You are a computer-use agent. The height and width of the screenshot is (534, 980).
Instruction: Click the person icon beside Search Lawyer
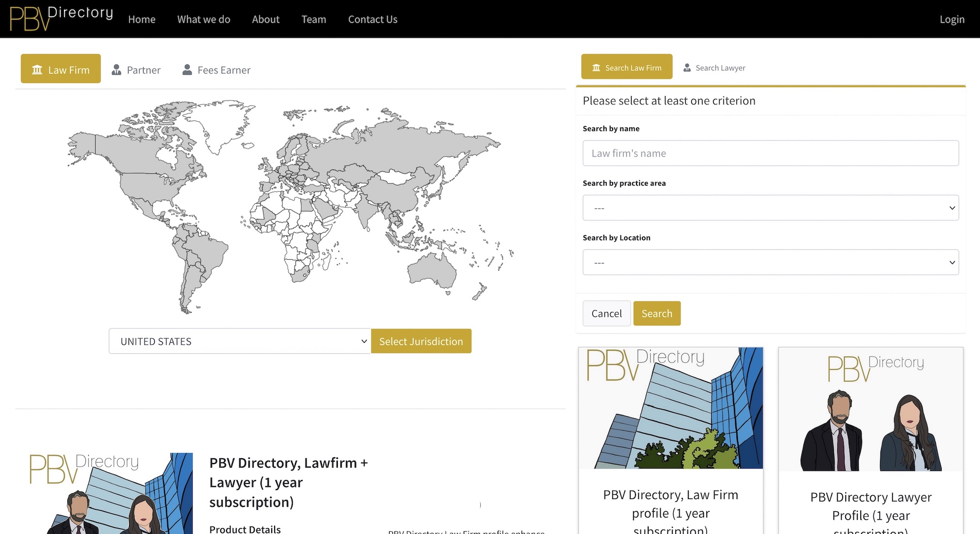[687, 67]
